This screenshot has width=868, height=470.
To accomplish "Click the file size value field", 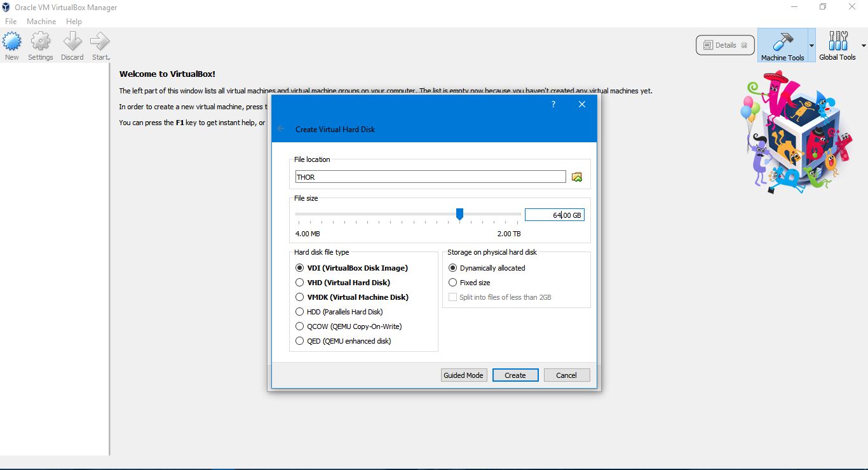I will [x=555, y=215].
